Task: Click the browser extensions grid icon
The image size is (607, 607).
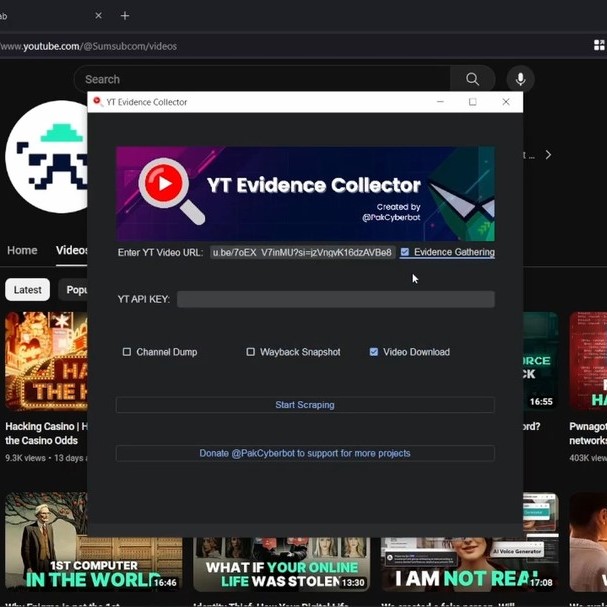Action: pyautogui.click(x=599, y=45)
